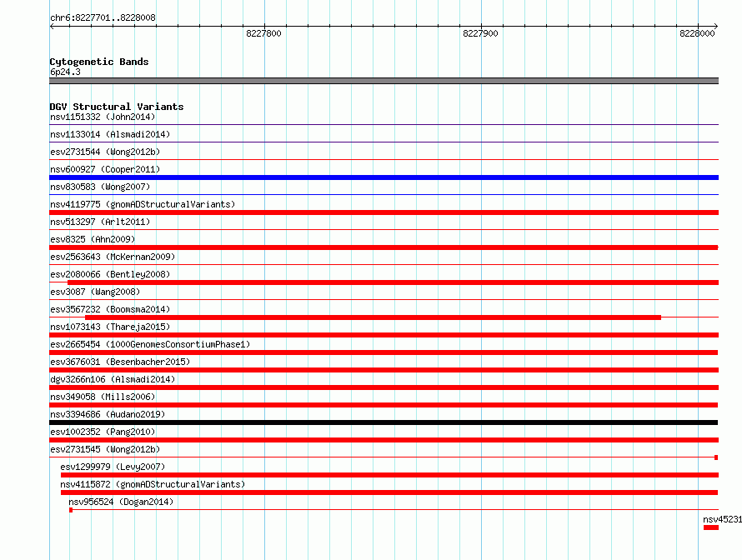
Task: Click nsv956524 (Dogan2014) label
Action: 121,502
